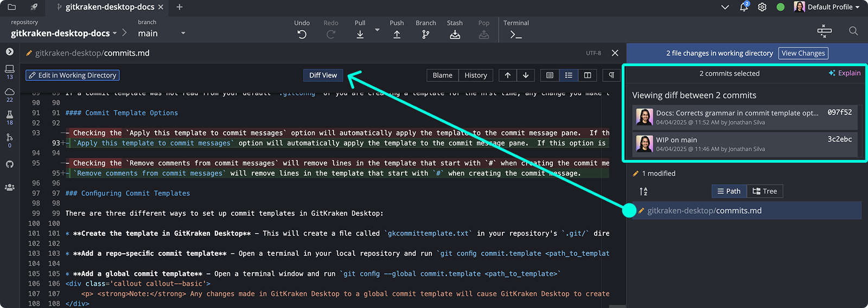Switch to the Tree file view
Image resolution: width=868 pixels, height=308 pixels.
click(765, 191)
